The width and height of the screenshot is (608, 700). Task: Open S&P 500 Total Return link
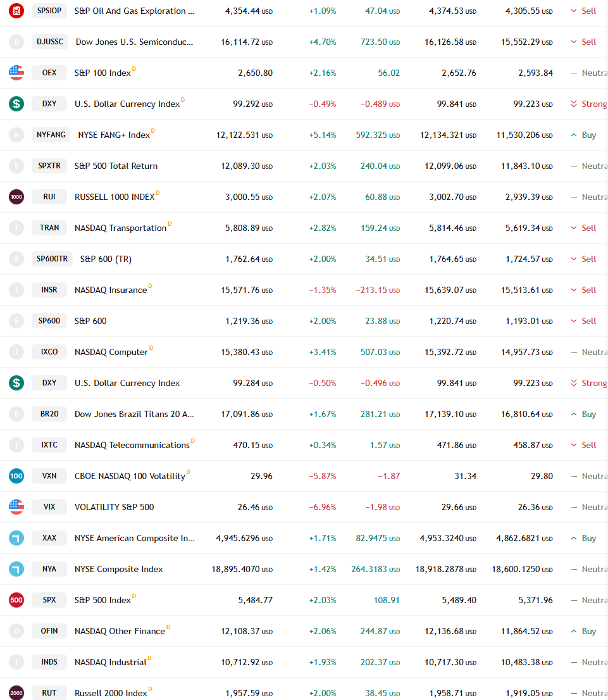tap(116, 166)
